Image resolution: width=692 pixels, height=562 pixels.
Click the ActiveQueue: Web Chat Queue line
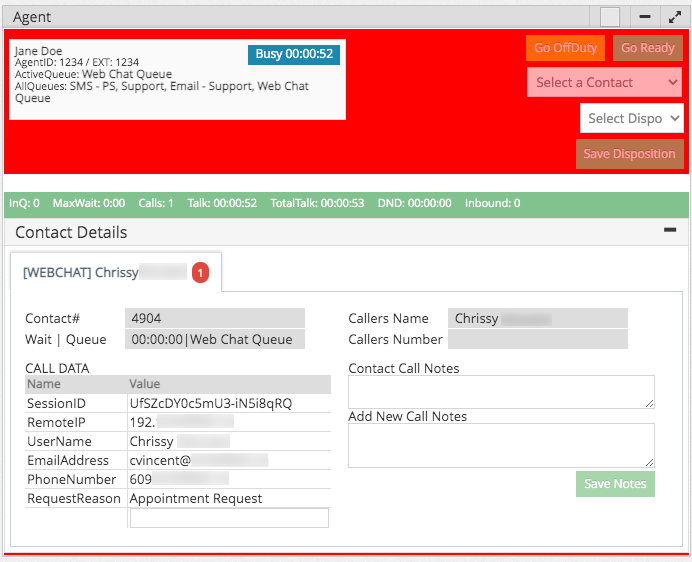[x=93, y=74]
